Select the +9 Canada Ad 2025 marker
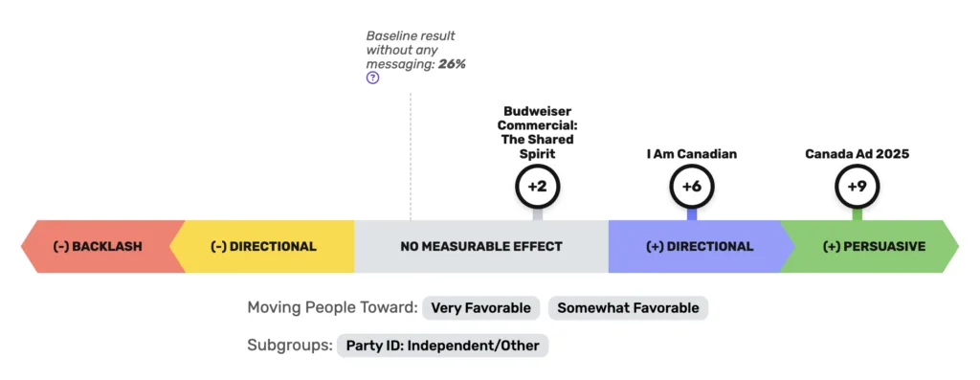Viewport: 980px width, 380px height. [857, 187]
